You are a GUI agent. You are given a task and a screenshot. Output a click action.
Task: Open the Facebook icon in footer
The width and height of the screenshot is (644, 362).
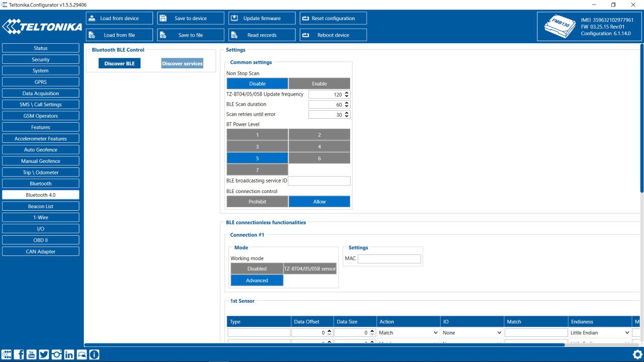point(20,354)
